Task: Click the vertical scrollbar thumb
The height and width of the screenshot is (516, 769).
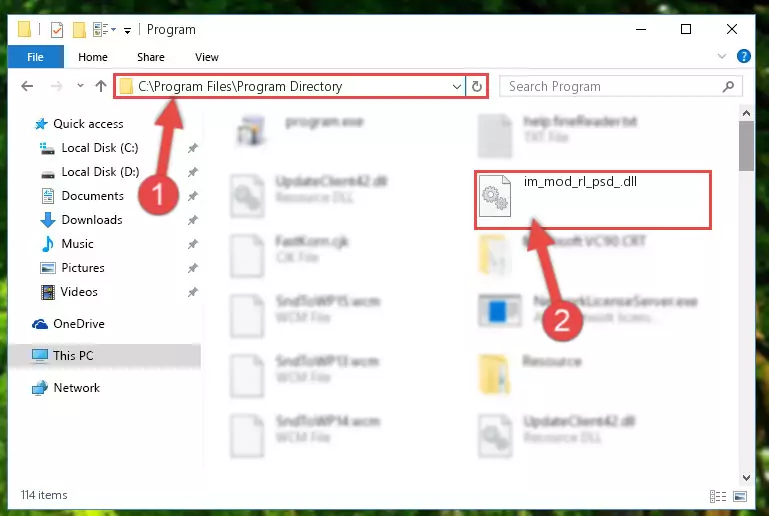Action: [746, 146]
